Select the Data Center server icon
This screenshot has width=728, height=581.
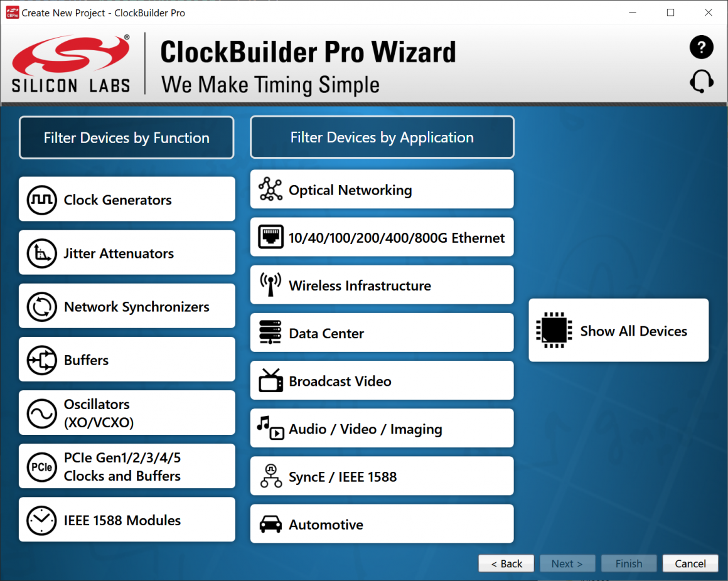(270, 332)
